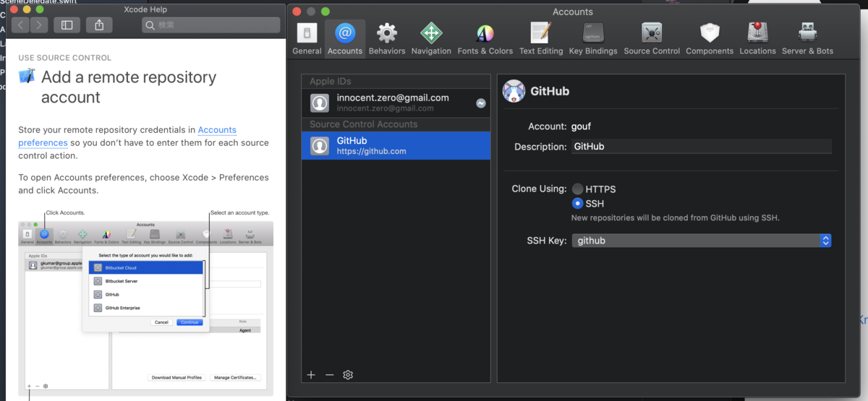Viewport: 868px width, 401px height.
Task: Select the innocent.zero@gmail.com Apple ID
Action: click(x=396, y=103)
